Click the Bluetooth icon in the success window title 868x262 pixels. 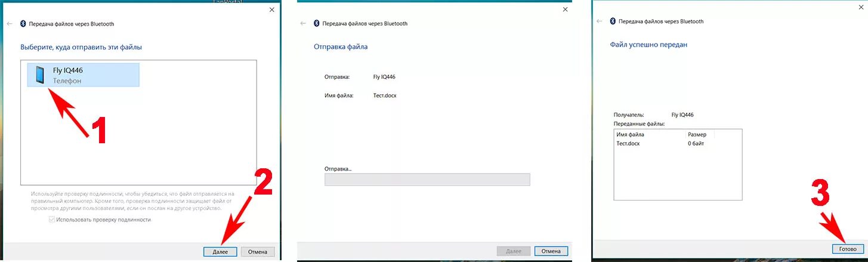pyautogui.click(x=613, y=21)
